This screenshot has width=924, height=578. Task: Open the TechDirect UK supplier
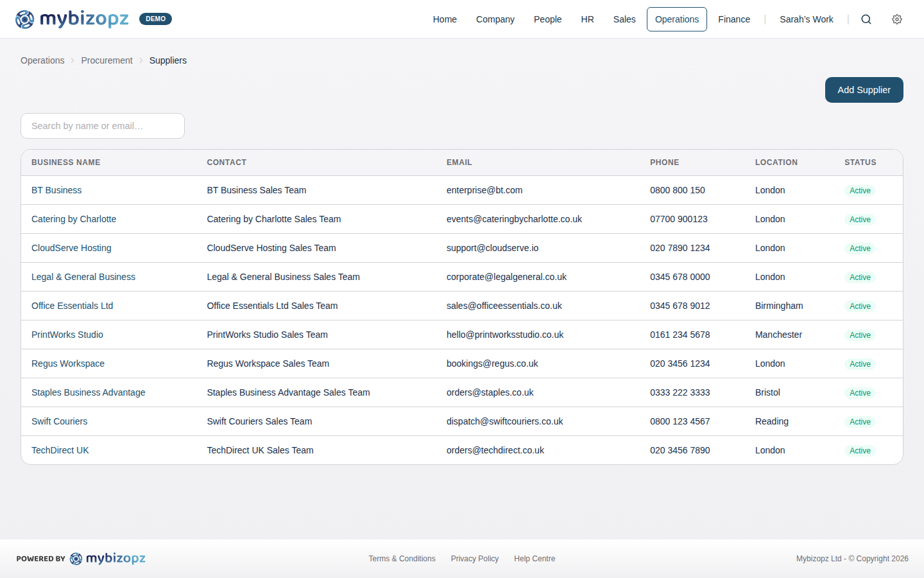pyautogui.click(x=60, y=450)
